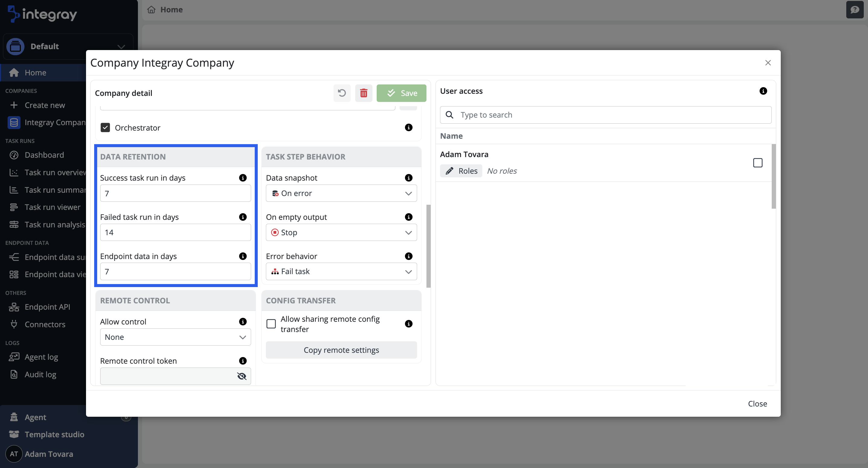
Task: Open the Allow control dropdown
Action: pyautogui.click(x=175, y=337)
